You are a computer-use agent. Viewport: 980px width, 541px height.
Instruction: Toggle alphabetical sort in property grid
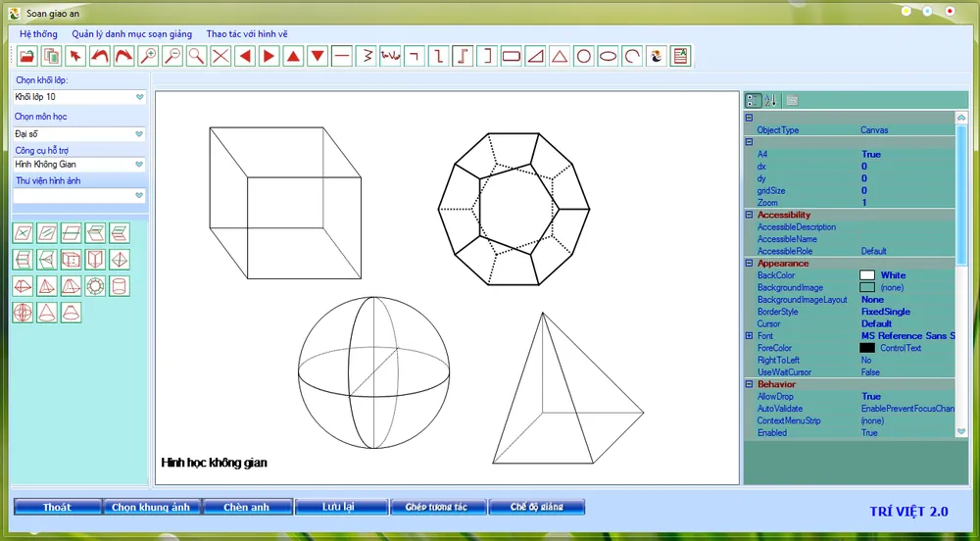pos(770,100)
